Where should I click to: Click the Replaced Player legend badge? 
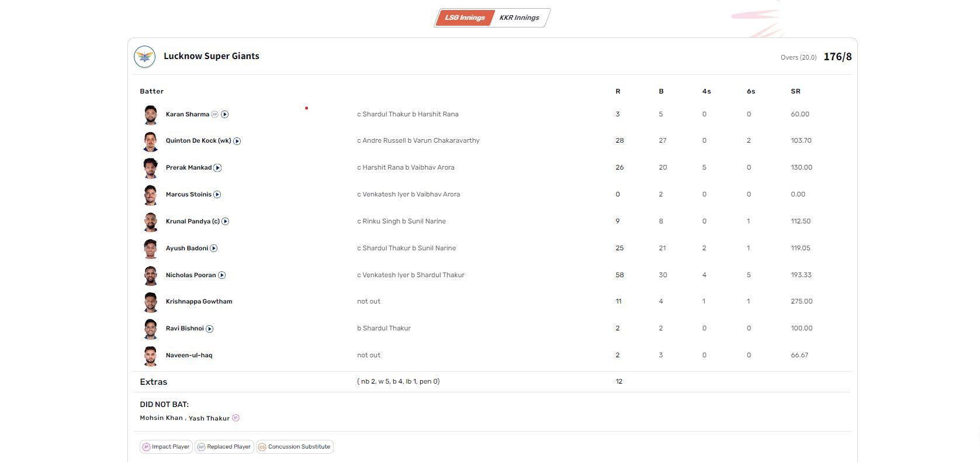pyautogui.click(x=224, y=447)
